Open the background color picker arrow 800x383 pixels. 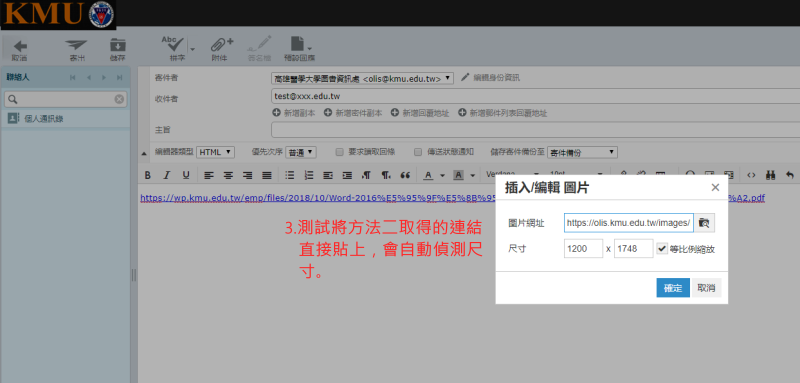[473, 175]
